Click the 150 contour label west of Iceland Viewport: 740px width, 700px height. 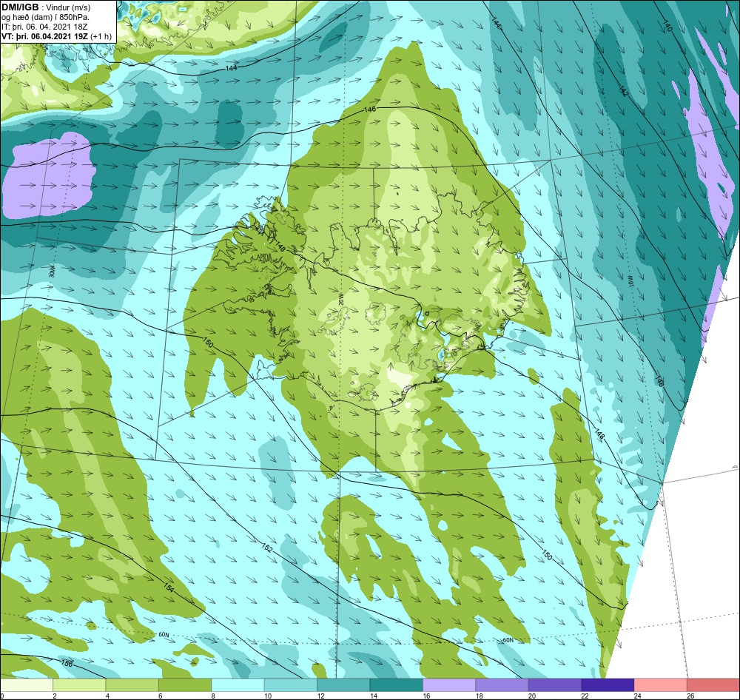coord(208,343)
